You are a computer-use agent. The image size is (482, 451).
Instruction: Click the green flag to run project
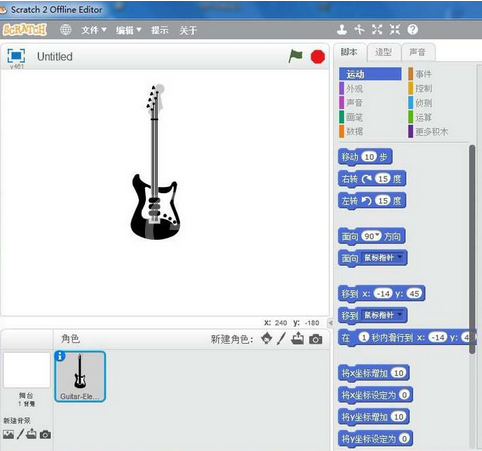point(295,56)
